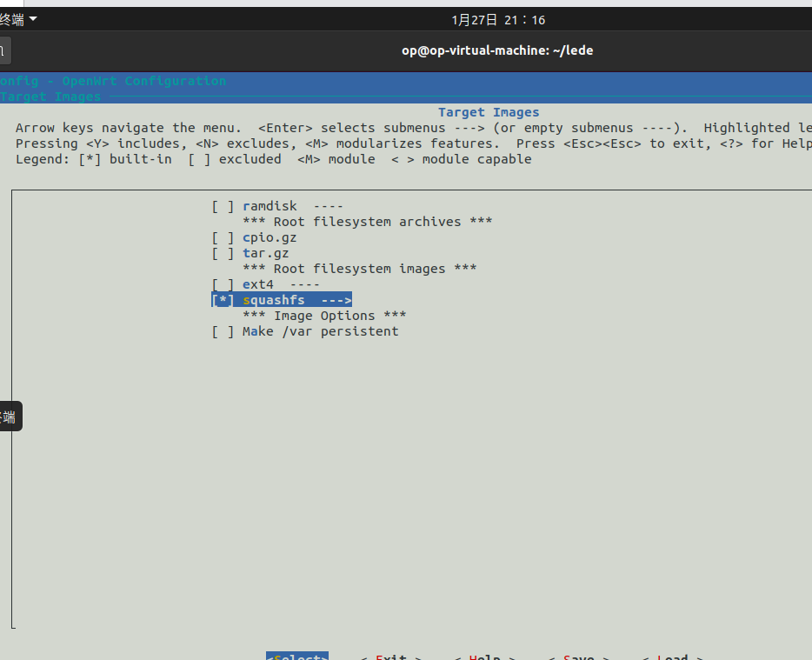Toggle Make /var persistent checkbox
The height and width of the screenshot is (660, 812).
pos(223,331)
